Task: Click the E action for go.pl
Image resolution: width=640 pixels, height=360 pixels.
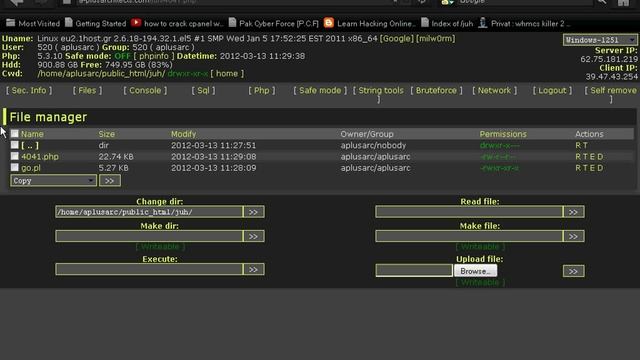Action: 592,168
